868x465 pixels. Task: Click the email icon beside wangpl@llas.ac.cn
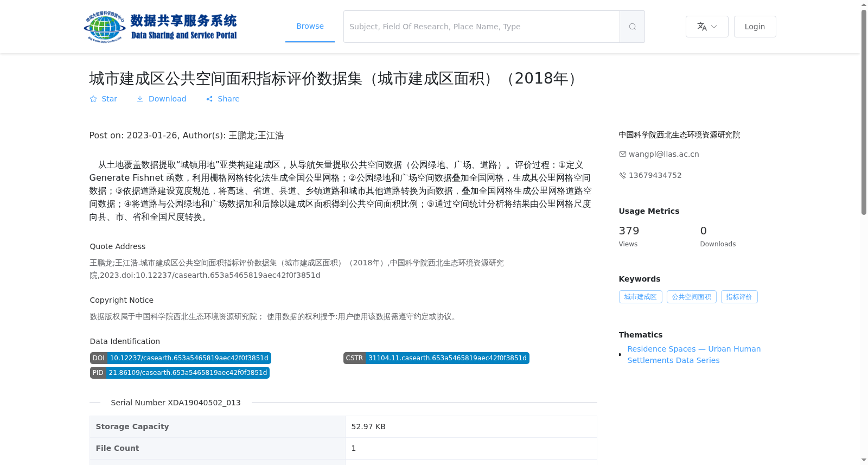click(623, 154)
